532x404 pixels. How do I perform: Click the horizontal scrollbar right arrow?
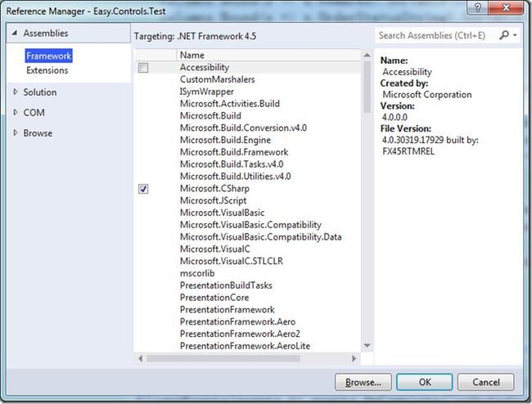click(354, 358)
